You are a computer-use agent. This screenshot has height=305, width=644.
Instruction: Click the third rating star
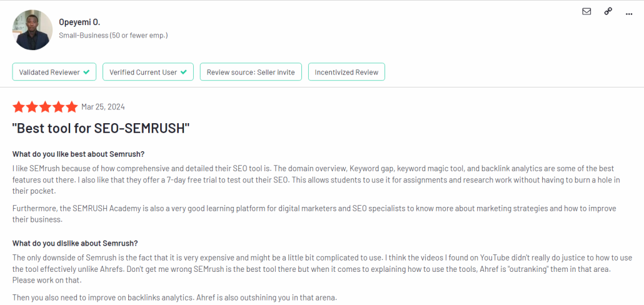[45, 107]
